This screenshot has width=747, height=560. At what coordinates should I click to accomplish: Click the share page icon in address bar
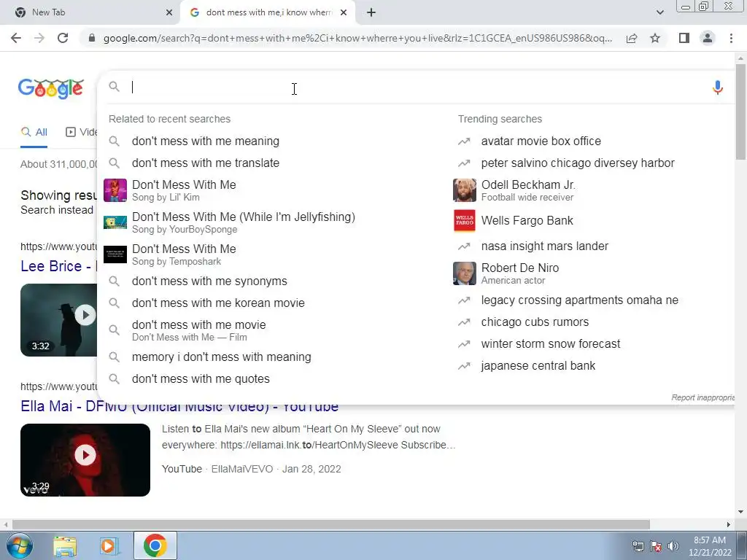point(632,38)
